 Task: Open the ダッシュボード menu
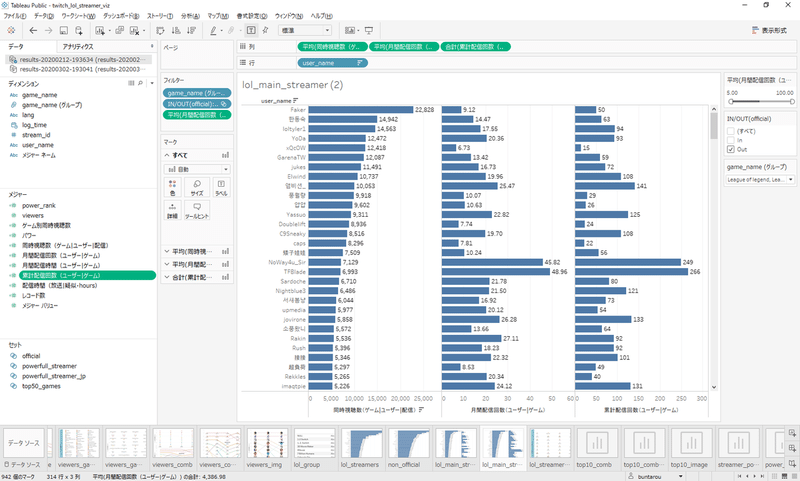pyautogui.click(x=121, y=16)
